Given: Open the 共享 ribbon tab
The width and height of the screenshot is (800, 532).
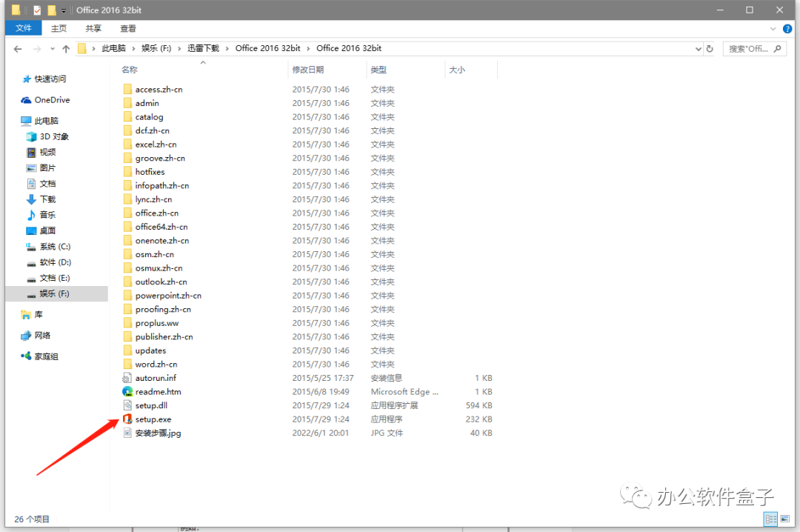Looking at the screenshot, I should tap(93, 29).
